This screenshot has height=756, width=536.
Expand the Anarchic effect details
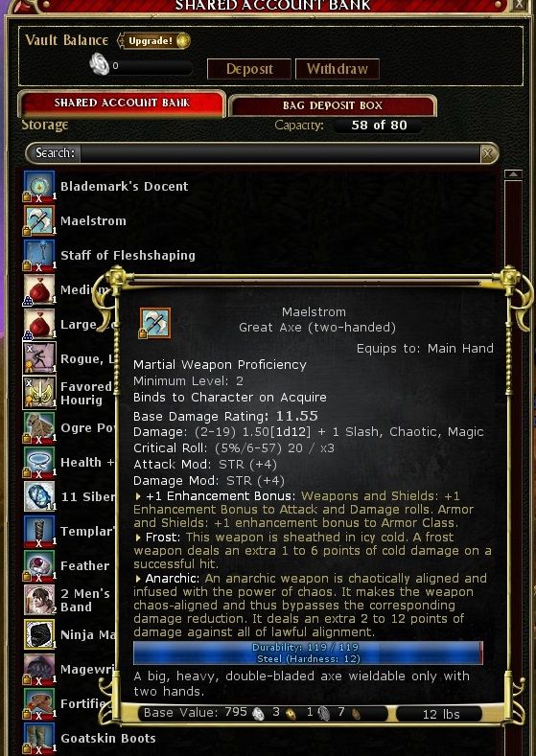coord(138,579)
